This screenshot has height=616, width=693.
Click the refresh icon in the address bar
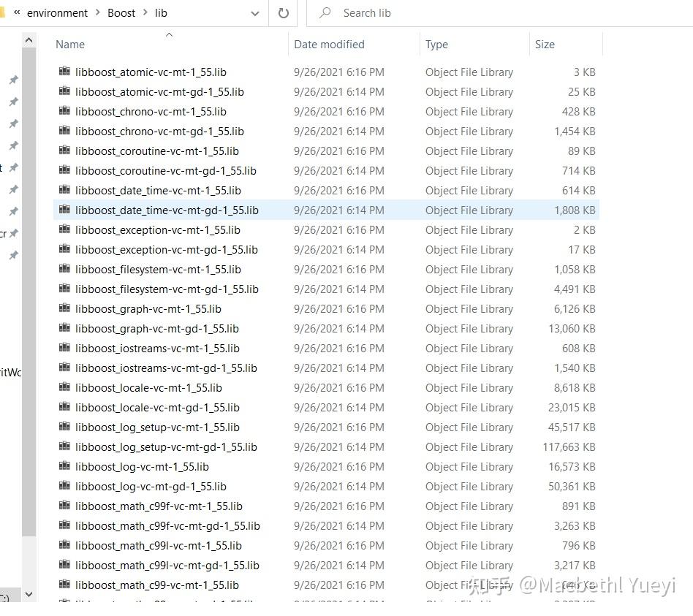[x=283, y=12]
